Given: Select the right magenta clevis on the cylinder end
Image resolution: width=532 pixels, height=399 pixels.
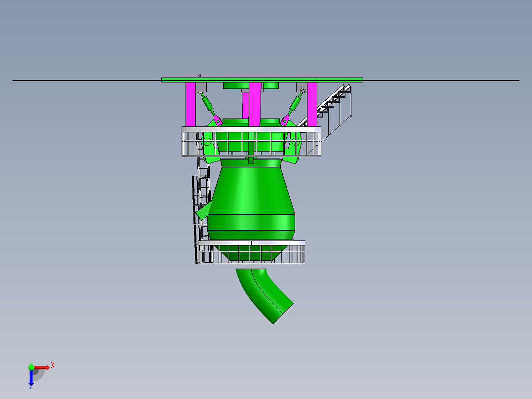Looking at the screenshot, I should (x=285, y=120).
